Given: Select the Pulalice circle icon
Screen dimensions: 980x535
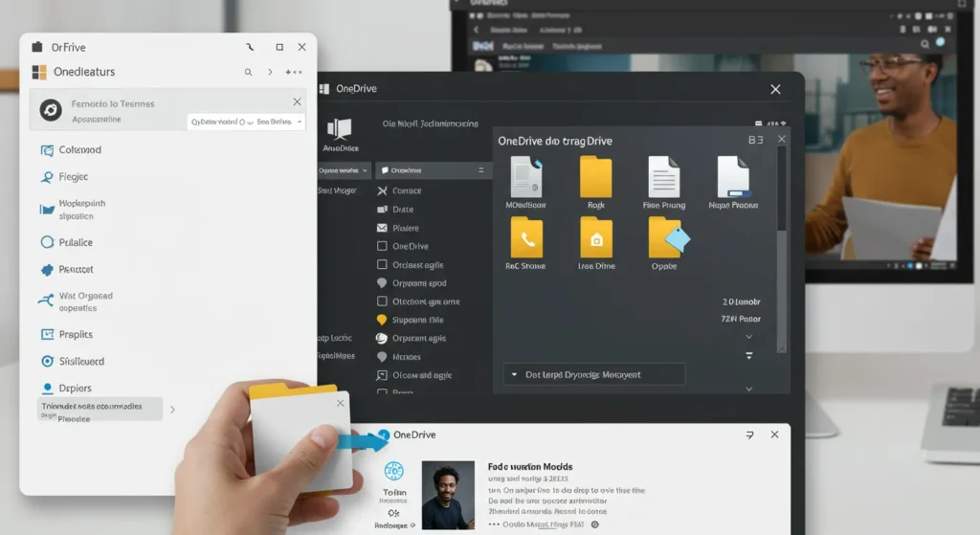Looking at the screenshot, I should pos(47,242).
